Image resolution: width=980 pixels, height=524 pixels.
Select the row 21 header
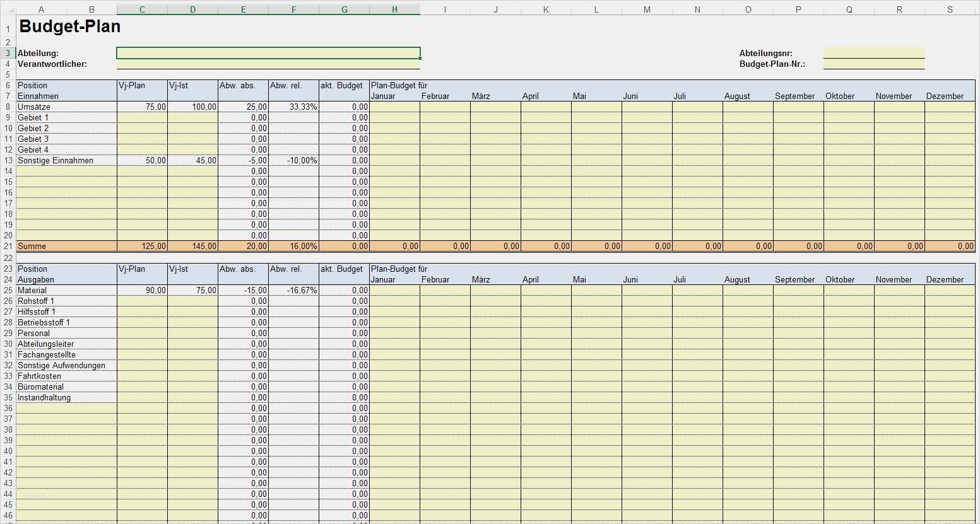point(8,246)
